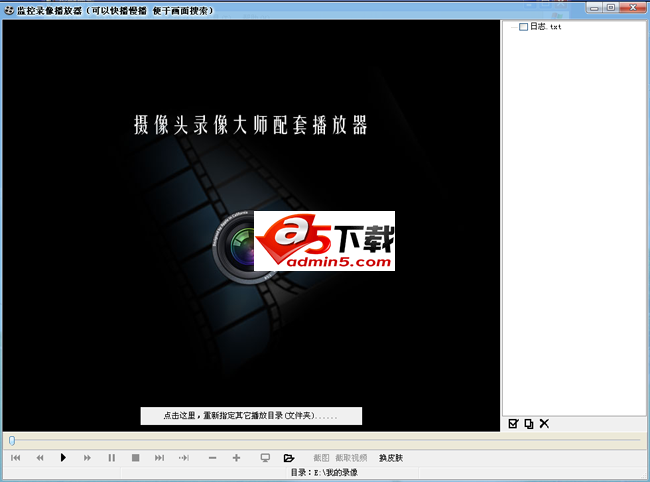Select the 日志.txt file in the list
Image resolution: width=650 pixels, height=482 pixels.
546,27
